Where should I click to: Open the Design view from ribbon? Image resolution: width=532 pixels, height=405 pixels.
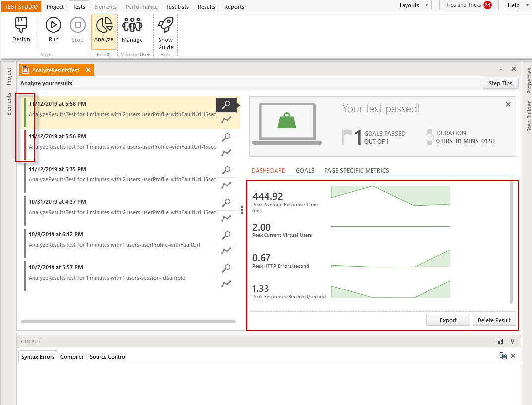pos(21,30)
